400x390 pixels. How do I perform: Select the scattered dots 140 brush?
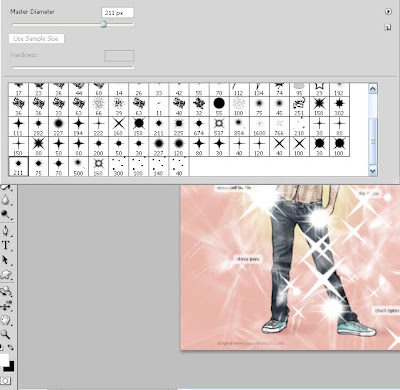tap(159, 166)
